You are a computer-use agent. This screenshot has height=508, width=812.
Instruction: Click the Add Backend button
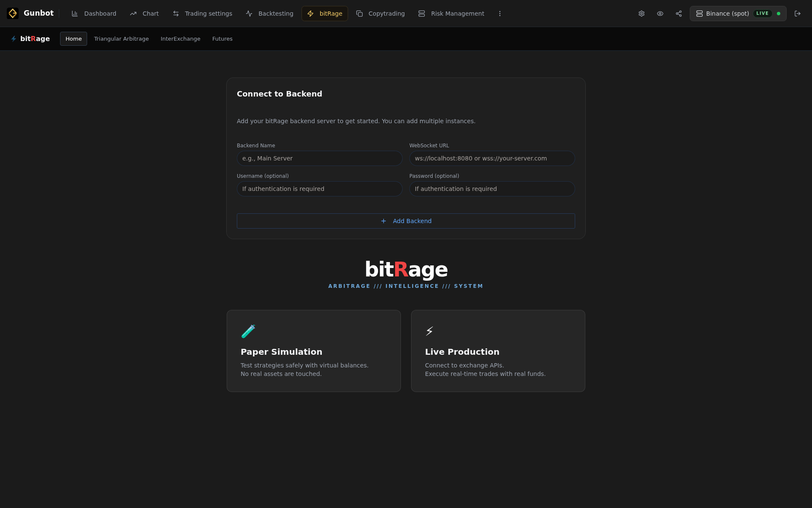(x=406, y=221)
